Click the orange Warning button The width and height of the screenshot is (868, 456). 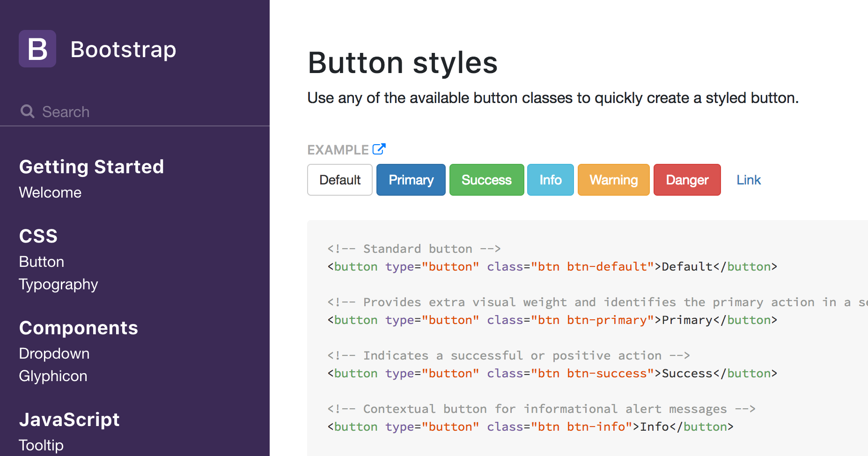(x=614, y=180)
